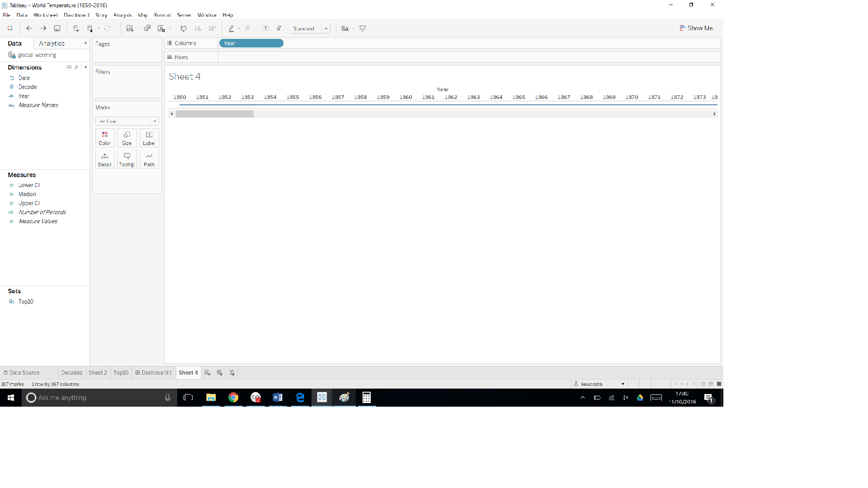Click the horizontal scrollbar thumb
Viewport: 868px width, 488px height.
point(215,114)
